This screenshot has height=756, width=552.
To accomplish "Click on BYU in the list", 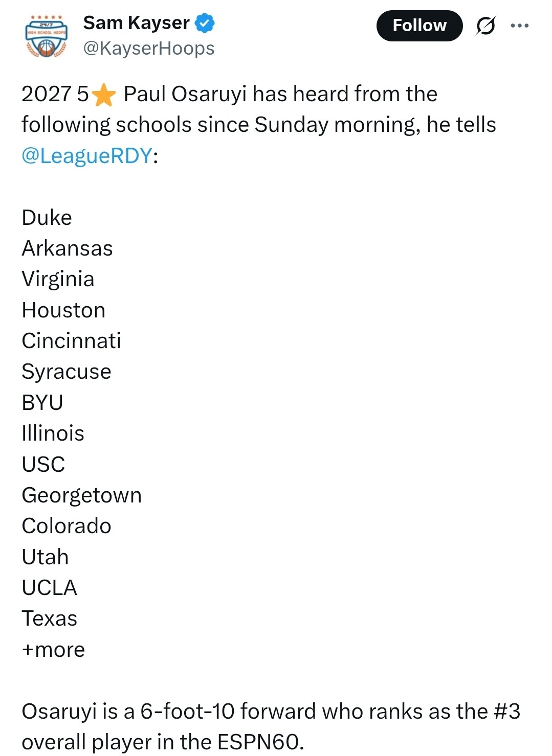I will 42,403.
